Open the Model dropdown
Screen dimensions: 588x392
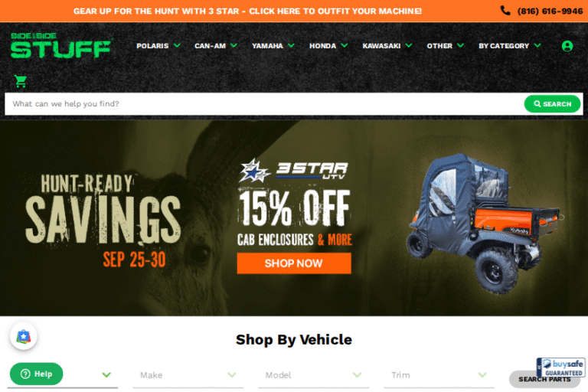[313, 375]
